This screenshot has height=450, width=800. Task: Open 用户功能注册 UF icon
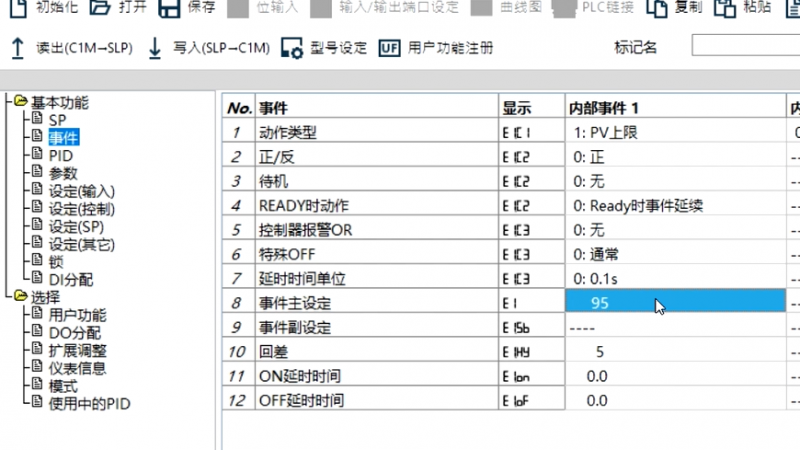(x=389, y=48)
